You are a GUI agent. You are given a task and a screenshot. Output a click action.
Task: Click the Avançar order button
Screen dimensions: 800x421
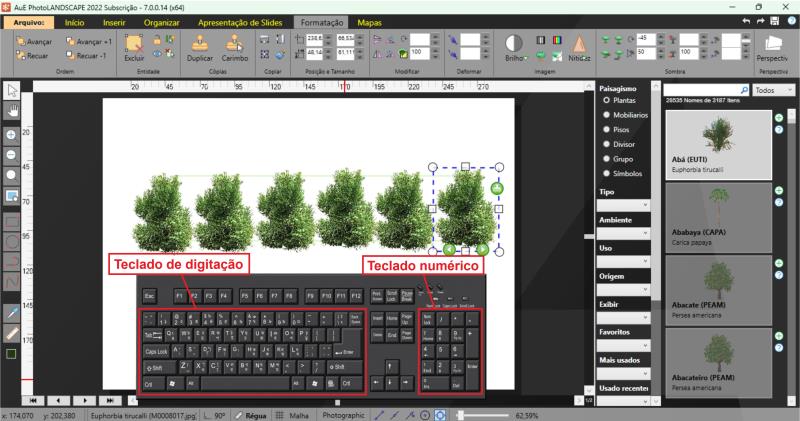[x=34, y=41]
